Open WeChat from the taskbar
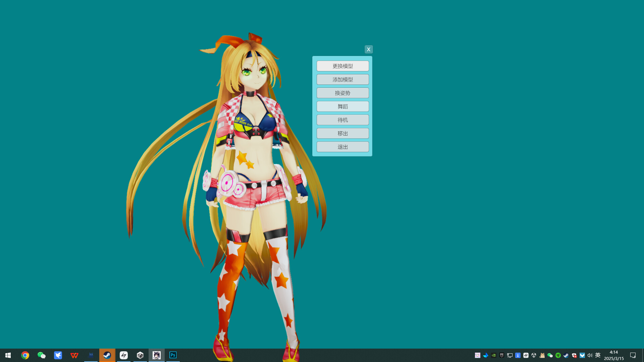The image size is (644, 362). tap(42, 355)
